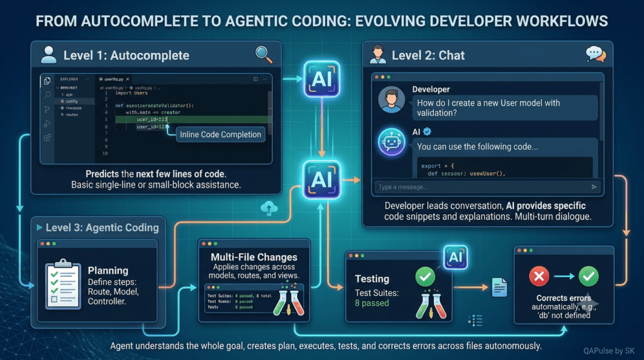The width and height of the screenshot is (644, 360).
Task: Click the send arrow in the message box
Action: pyautogui.click(x=594, y=187)
